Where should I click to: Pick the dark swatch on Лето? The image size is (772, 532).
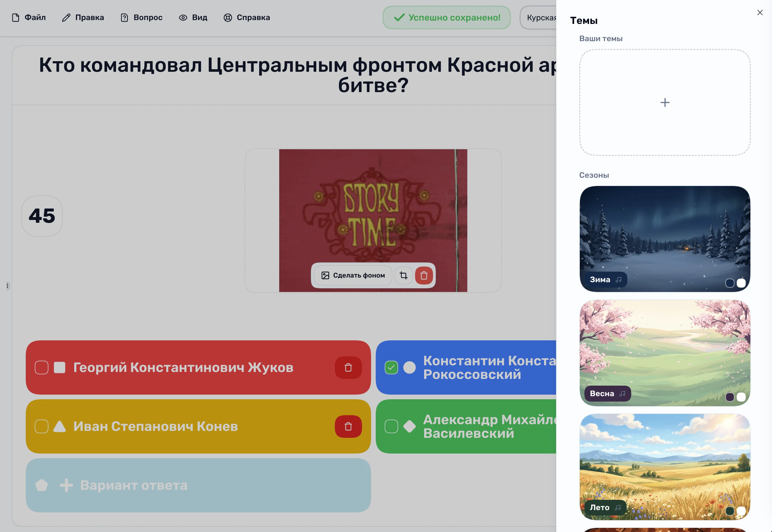(730, 511)
